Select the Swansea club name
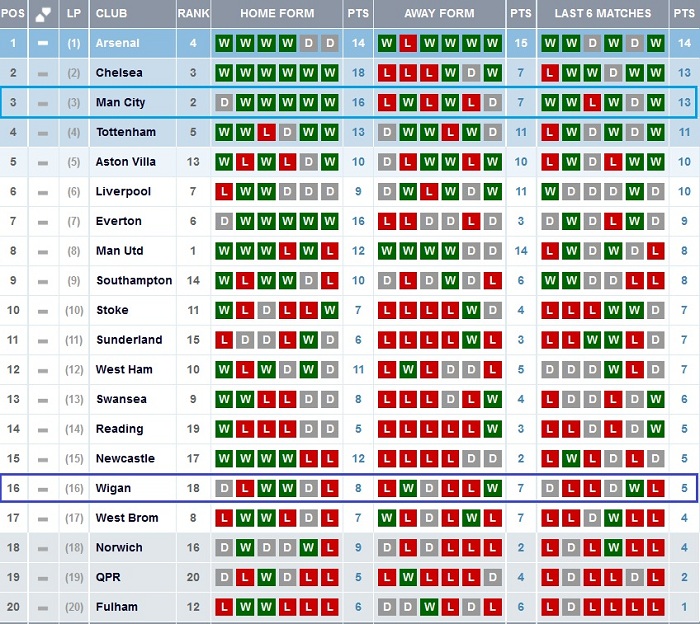Image resolution: width=700 pixels, height=624 pixels. coord(121,399)
